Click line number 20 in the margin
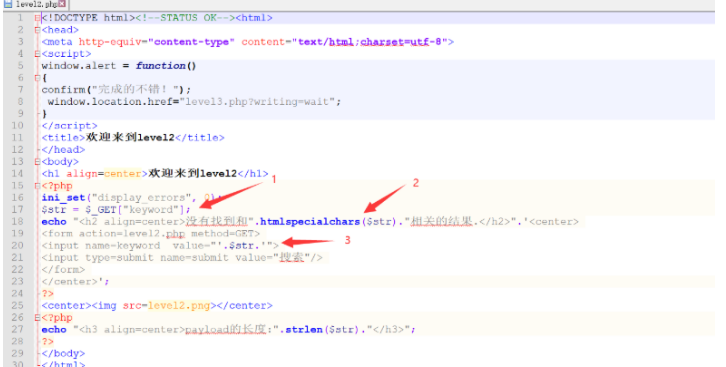The image size is (726, 367). tap(18, 246)
